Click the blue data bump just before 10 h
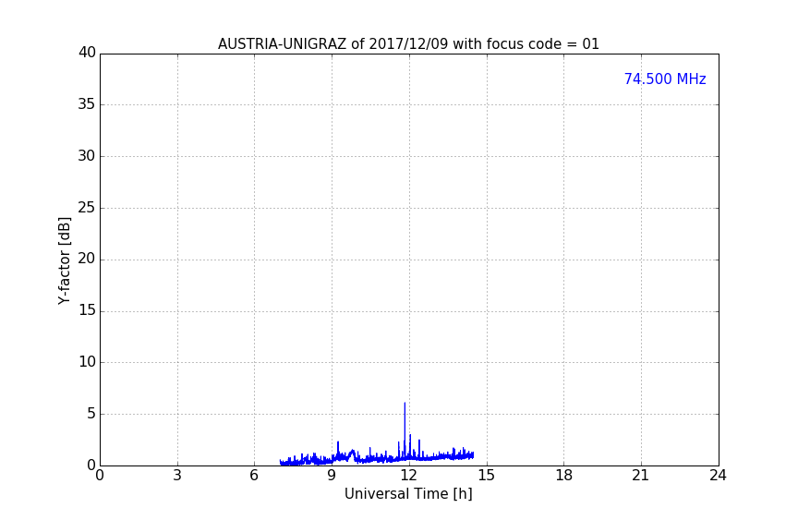This screenshot has height=532, width=798. (351, 454)
